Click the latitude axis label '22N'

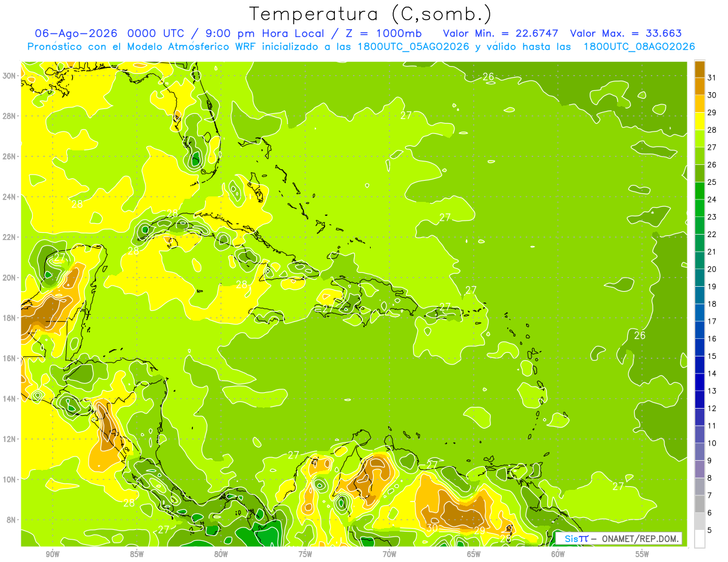click(8, 237)
